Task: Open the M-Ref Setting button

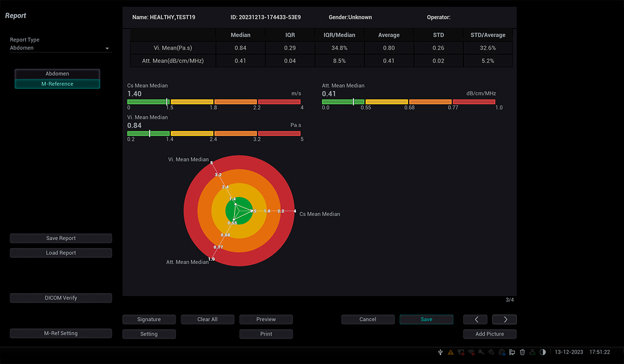Action: (61, 333)
